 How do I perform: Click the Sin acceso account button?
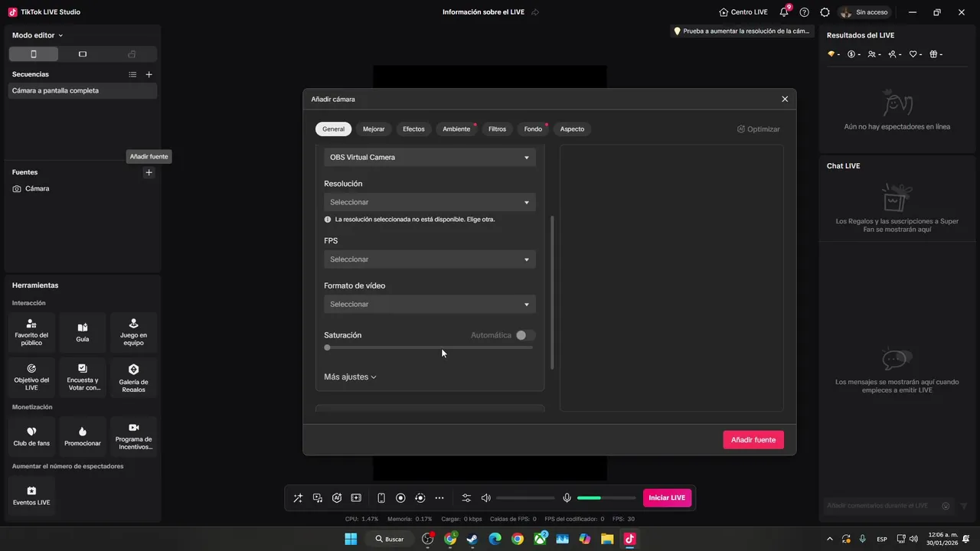coord(864,12)
